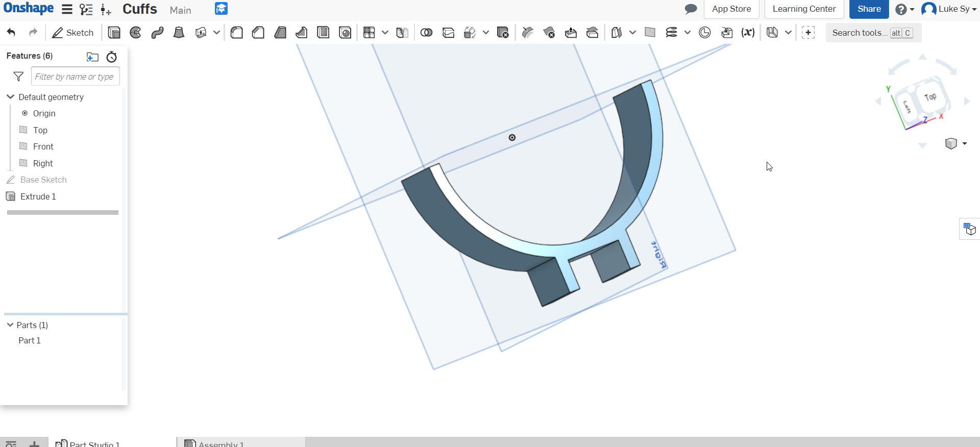Click the add custom features plus icon
The height and width of the screenshot is (447, 980).
click(808, 33)
